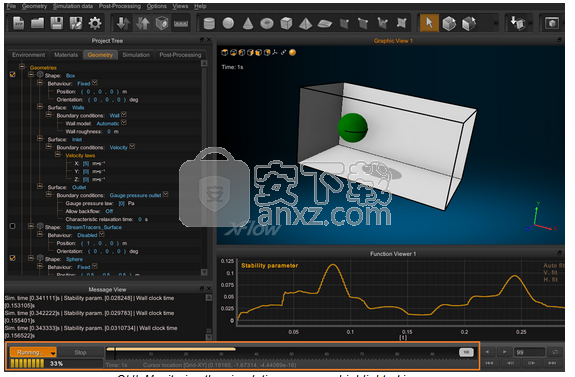Viewport: 575px width, 377px height.
Task: Open the Velocity boundary condition dropdown
Action: [132, 147]
